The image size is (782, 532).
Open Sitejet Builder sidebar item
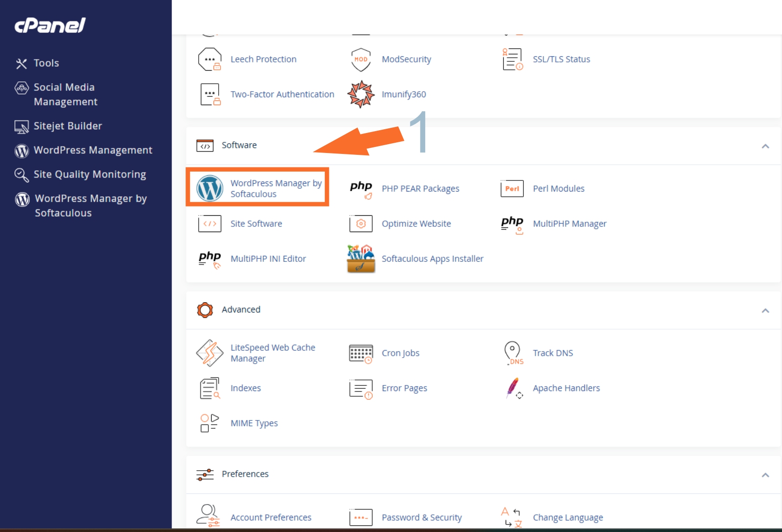[67, 126]
